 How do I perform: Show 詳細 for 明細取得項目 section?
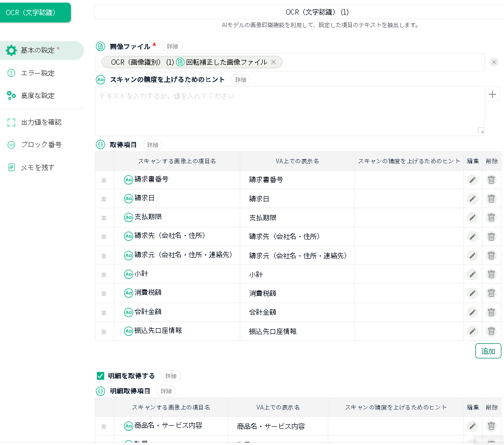click(x=166, y=391)
